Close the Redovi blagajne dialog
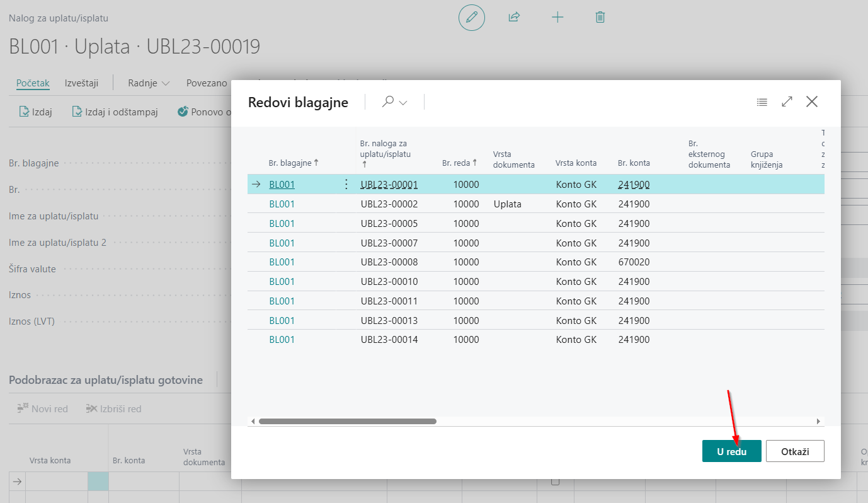 pos(812,102)
